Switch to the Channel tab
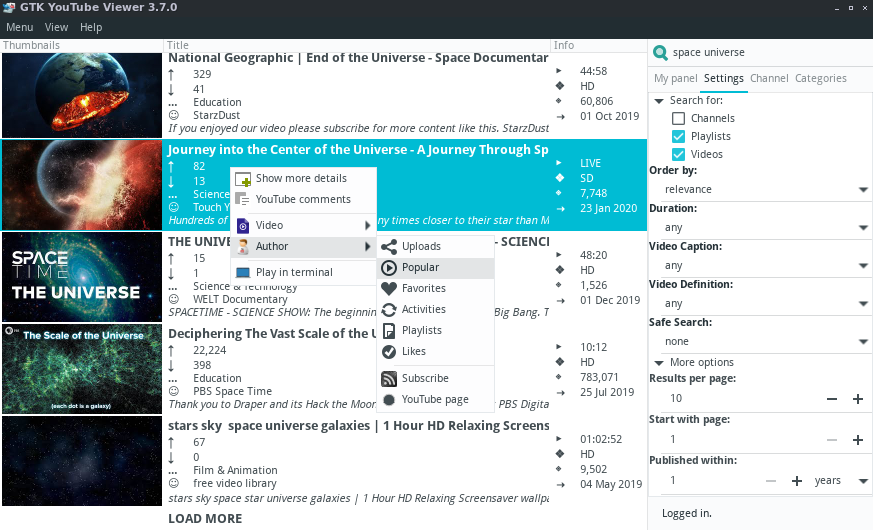 [769, 78]
